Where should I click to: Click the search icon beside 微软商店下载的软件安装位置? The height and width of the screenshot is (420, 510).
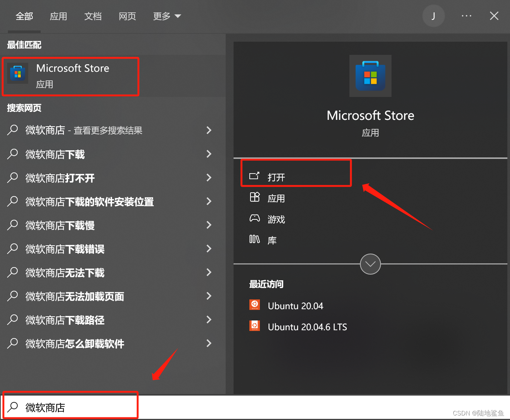tap(13, 201)
